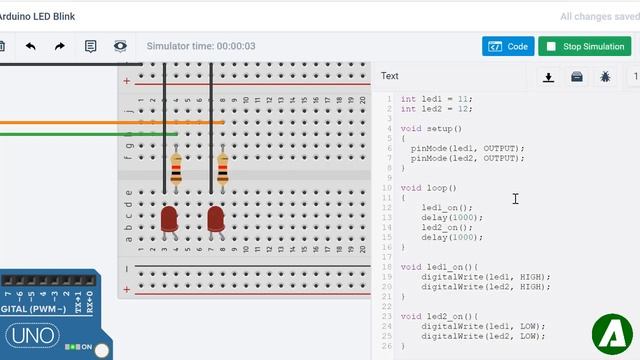Image resolution: width=640 pixels, height=360 pixels.
Task: Click the delay(1000) on line 15
Action: pyautogui.click(x=452, y=237)
